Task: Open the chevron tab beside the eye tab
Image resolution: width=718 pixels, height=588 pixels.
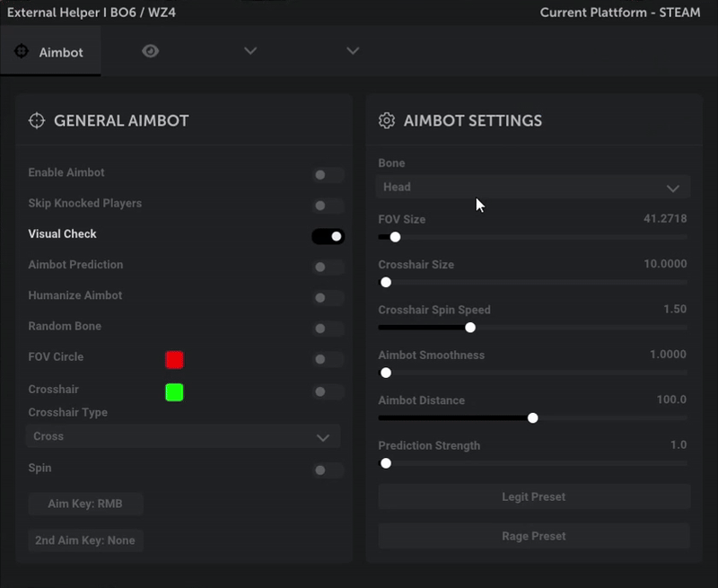Action: click(x=250, y=50)
